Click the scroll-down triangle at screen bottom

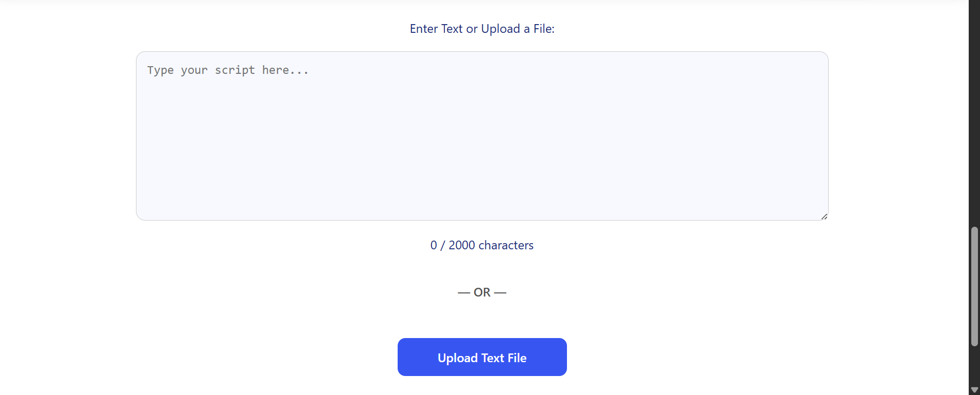974,389
